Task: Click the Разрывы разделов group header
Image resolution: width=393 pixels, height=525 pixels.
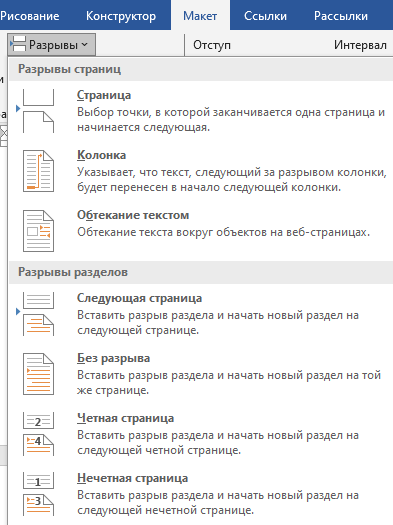Action: 201,272
